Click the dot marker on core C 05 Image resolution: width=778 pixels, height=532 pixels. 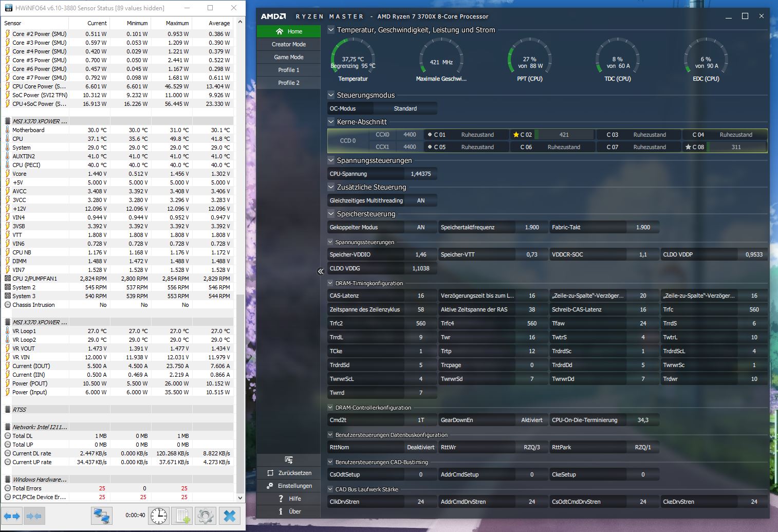(430, 147)
